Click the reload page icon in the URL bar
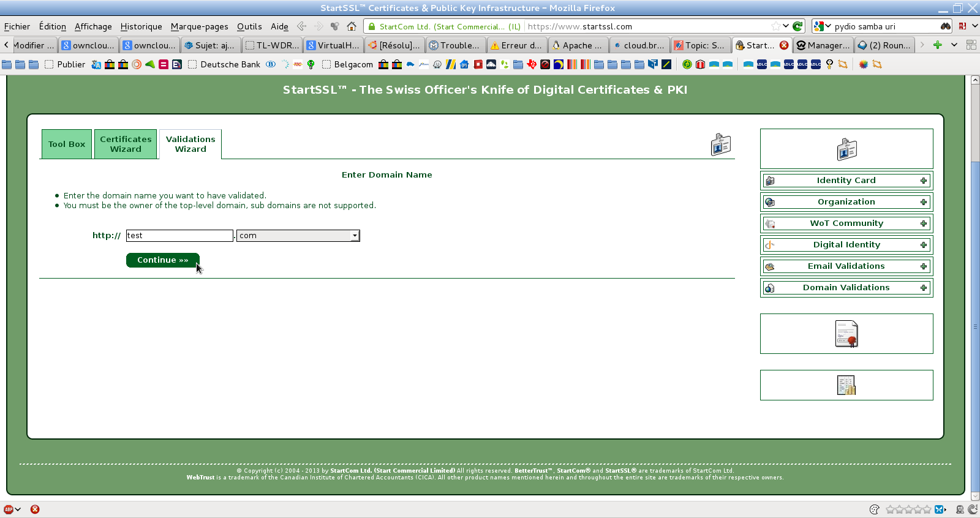Image resolution: width=980 pixels, height=518 pixels. (797, 26)
